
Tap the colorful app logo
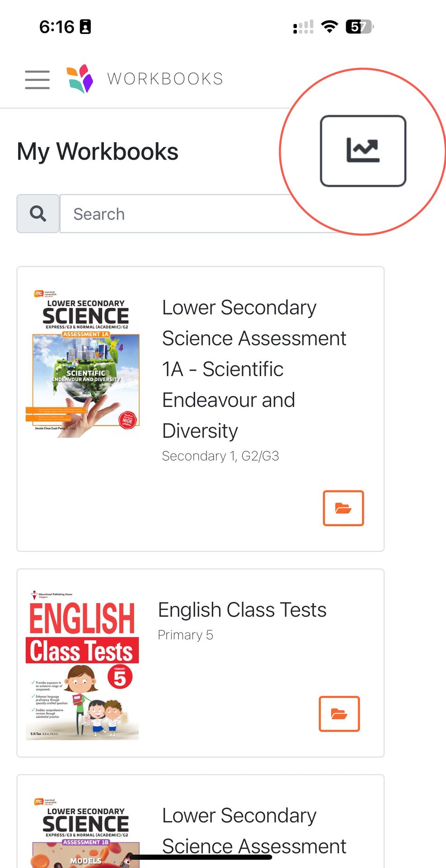point(80,79)
